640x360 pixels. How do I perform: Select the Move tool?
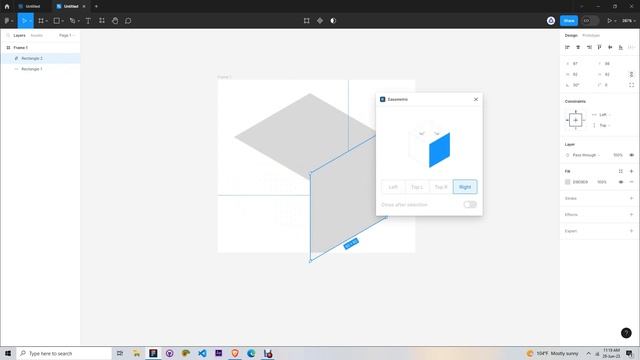click(24, 21)
